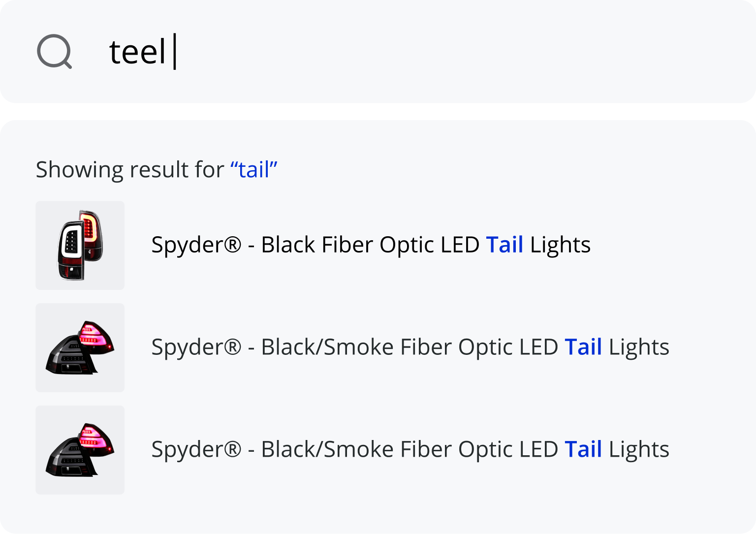Click the word "Spyder®" in the first result

coord(196,245)
